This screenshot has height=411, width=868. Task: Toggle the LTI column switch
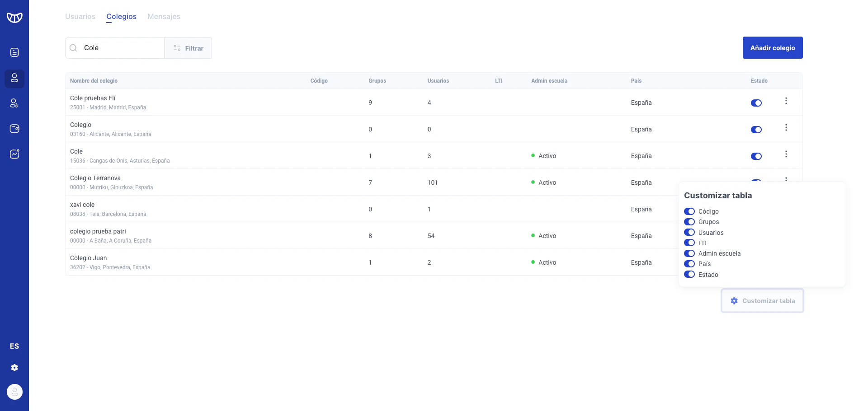tap(689, 243)
